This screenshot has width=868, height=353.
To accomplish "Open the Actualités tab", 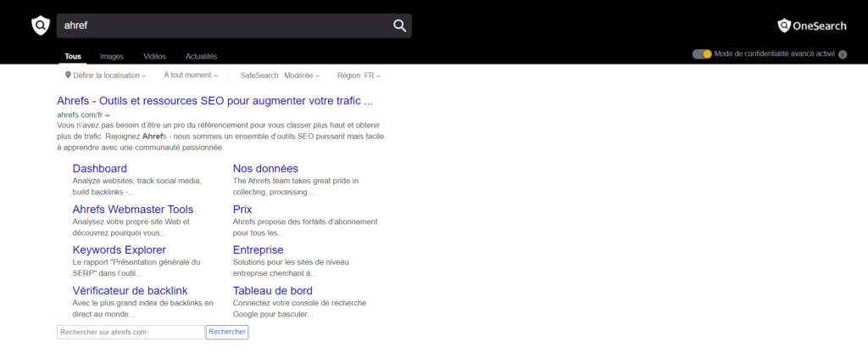I will point(201,56).
